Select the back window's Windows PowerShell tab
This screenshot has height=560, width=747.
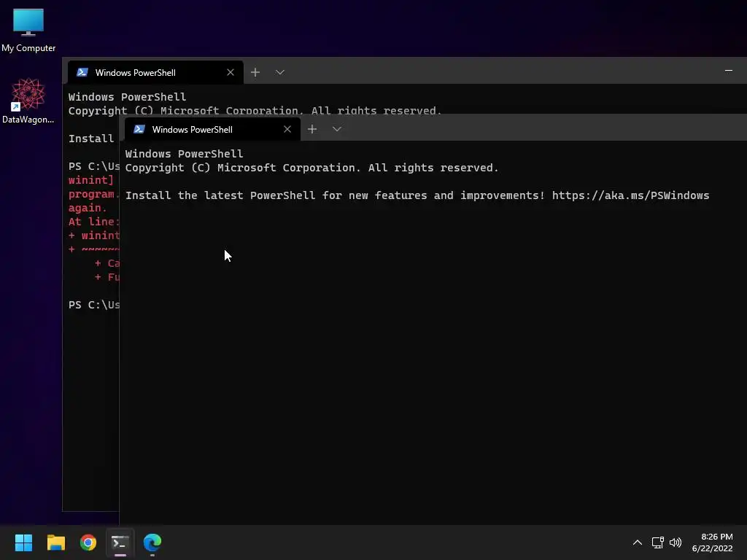coord(155,72)
